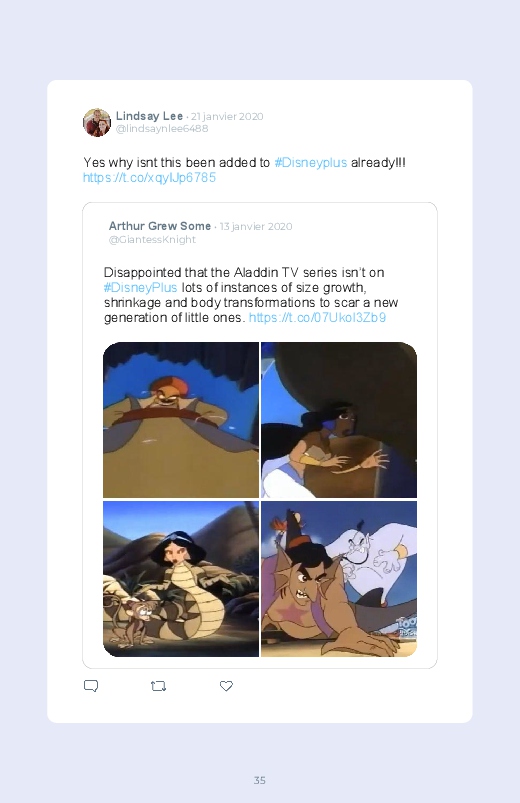Image resolution: width=520 pixels, height=803 pixels.
Task: Like the tweet with heart icon
Action: pyautogui.click(x=226, y=686)
